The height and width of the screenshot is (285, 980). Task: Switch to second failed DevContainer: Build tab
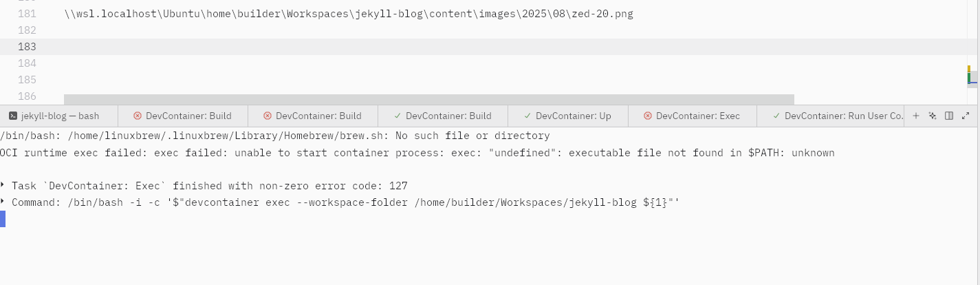coord(313,116)
